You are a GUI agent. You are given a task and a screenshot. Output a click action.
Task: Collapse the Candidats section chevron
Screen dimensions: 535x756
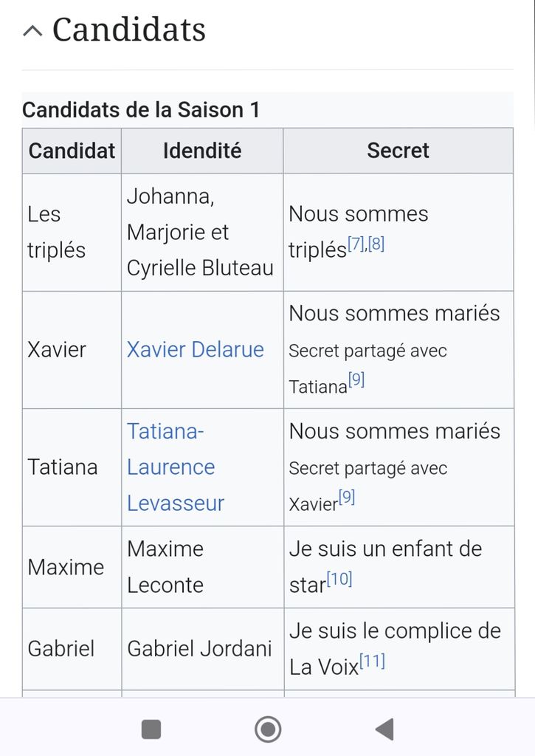click(x=32, y=31)
